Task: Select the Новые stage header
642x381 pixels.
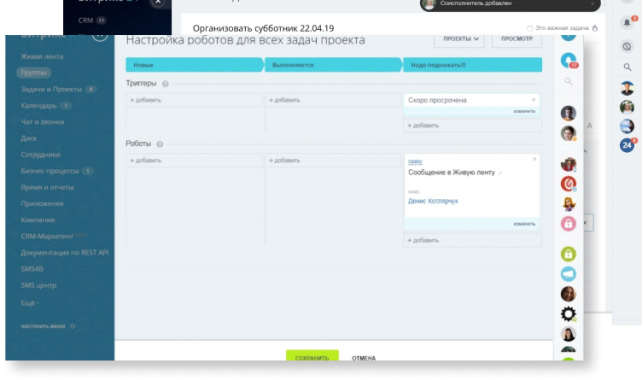Action: 194,65
